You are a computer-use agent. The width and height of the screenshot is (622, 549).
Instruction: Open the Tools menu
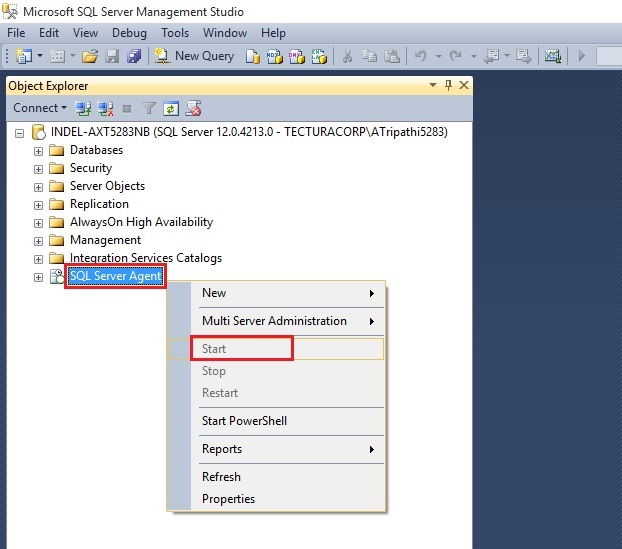[x=175, y=33]
